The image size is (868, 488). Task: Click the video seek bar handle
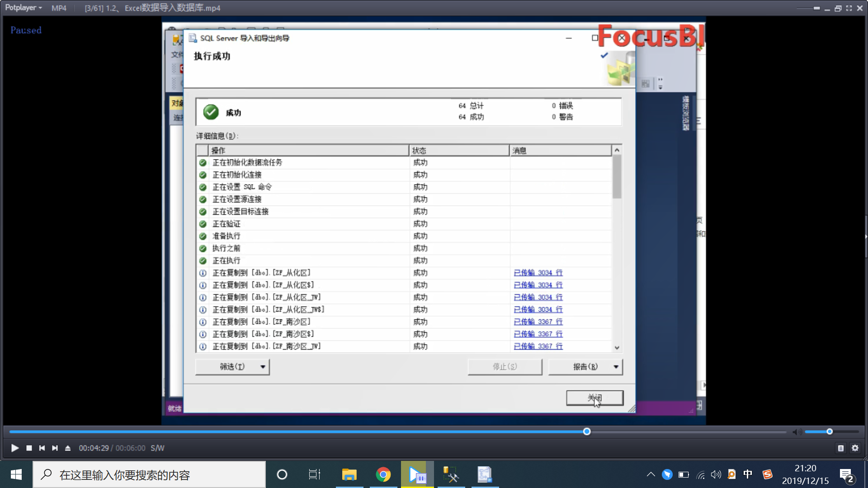coord(587,432)
